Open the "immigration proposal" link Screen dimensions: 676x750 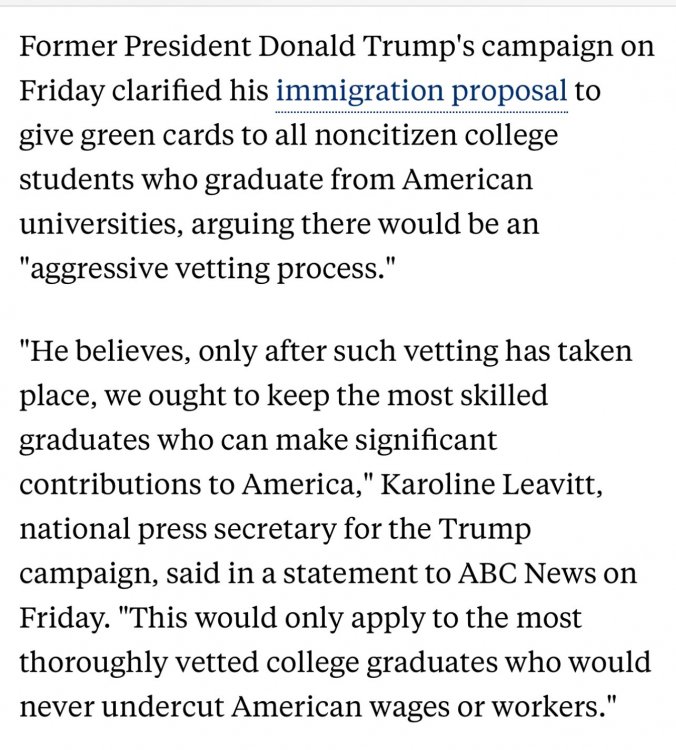(x=421, y=91)
